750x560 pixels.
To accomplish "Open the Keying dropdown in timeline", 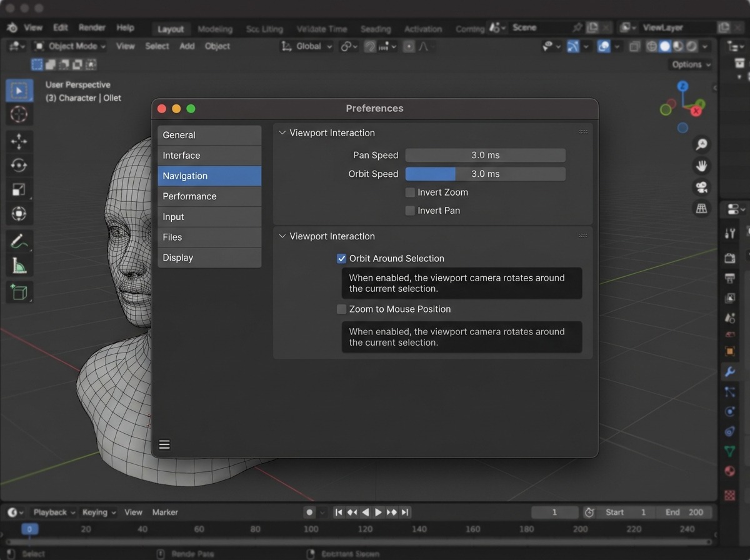I will 99,512.
